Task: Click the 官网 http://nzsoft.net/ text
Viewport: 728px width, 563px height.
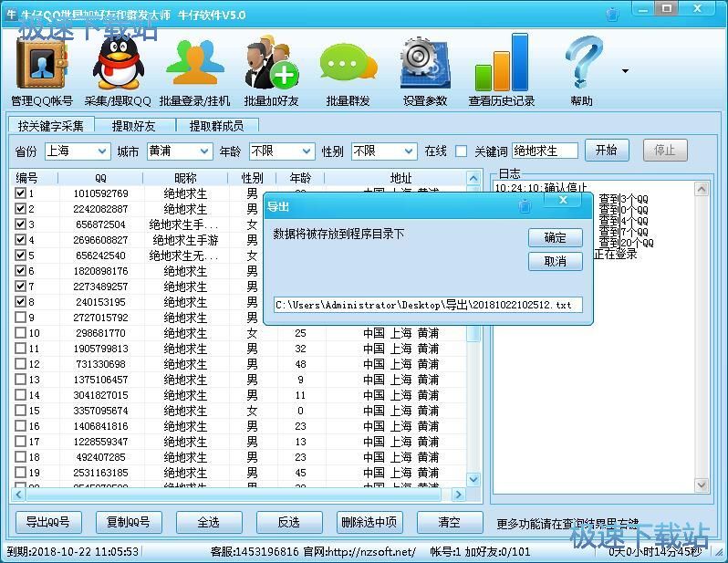Action: point(359,551)
